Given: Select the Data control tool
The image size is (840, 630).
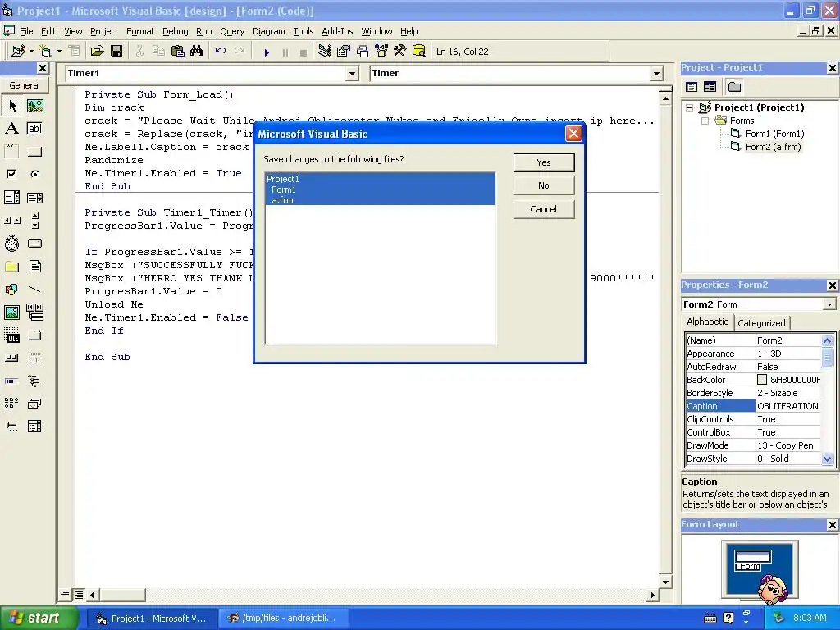Looking at the screenshot, I should [x=34, y=313].
